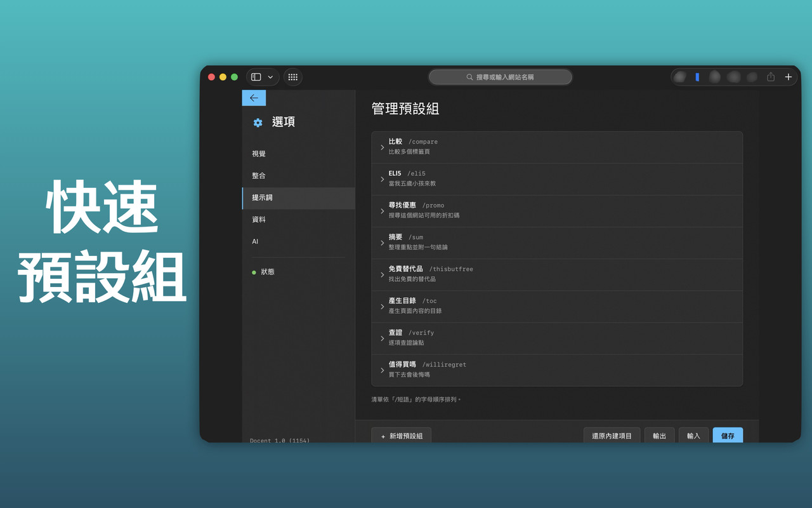Screen dimensions: 812x508
Task: Expand the 值得買嗎 /williregret preset
Action: pyautogui.click(x=557, y=370)
